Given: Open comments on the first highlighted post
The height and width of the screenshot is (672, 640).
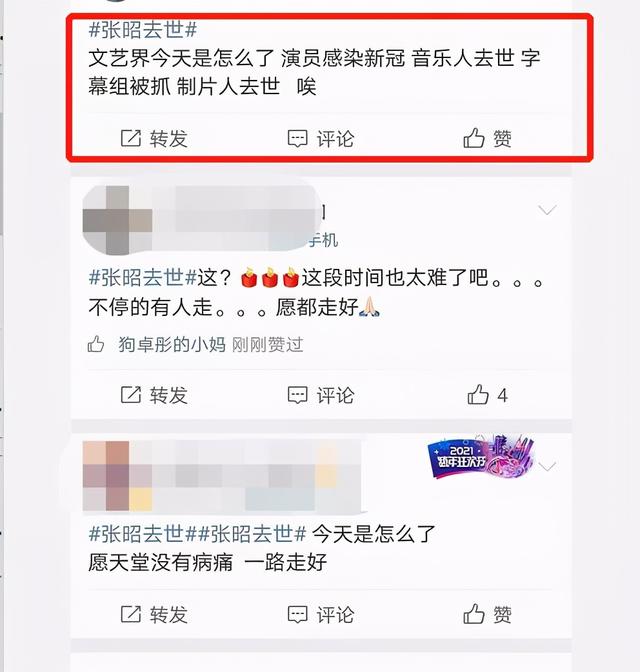Looking at the screenshot, I should coord(321,139).
